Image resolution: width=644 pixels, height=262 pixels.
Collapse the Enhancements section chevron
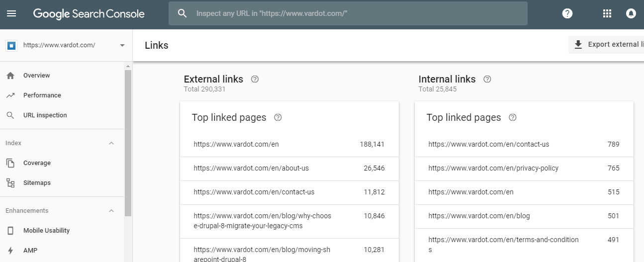click(111, 211)
